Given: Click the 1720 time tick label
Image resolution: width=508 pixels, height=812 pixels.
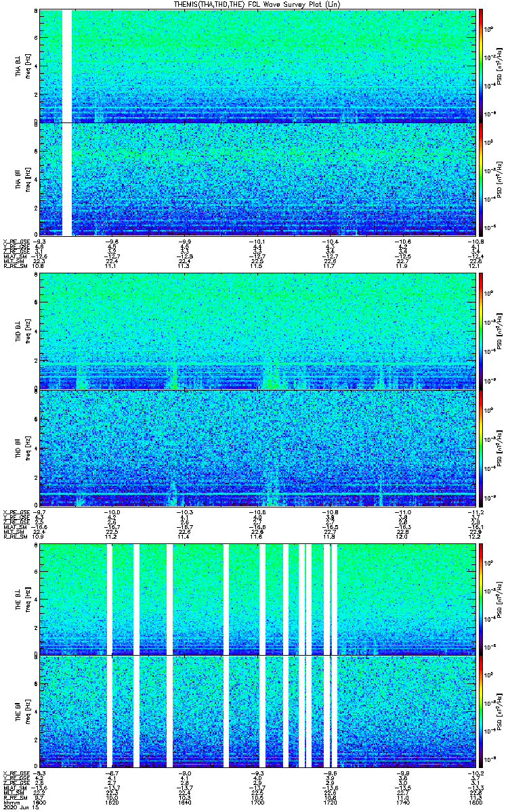Looking at the screenshot, I should 331,803.
